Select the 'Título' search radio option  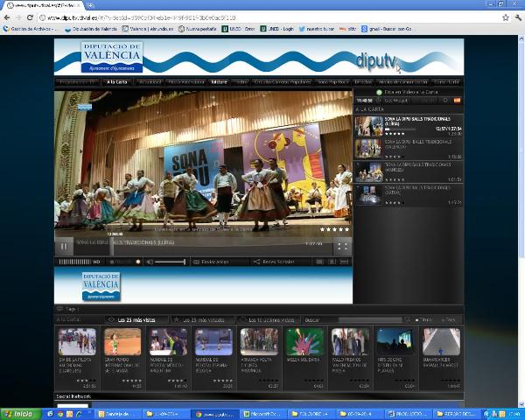click(x=423, y=320)
